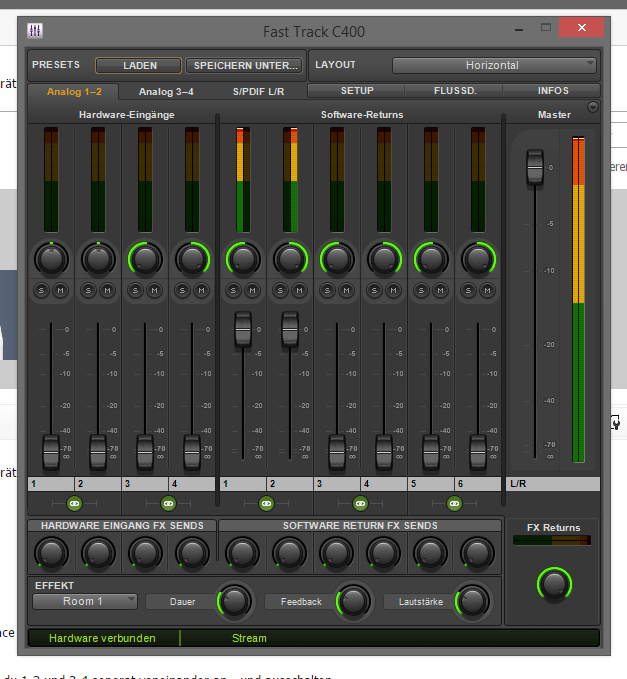Screen dimensions: 627x679
Task: Toggle stereo link for software returns 5-6
Action: [x=454, y=504]
